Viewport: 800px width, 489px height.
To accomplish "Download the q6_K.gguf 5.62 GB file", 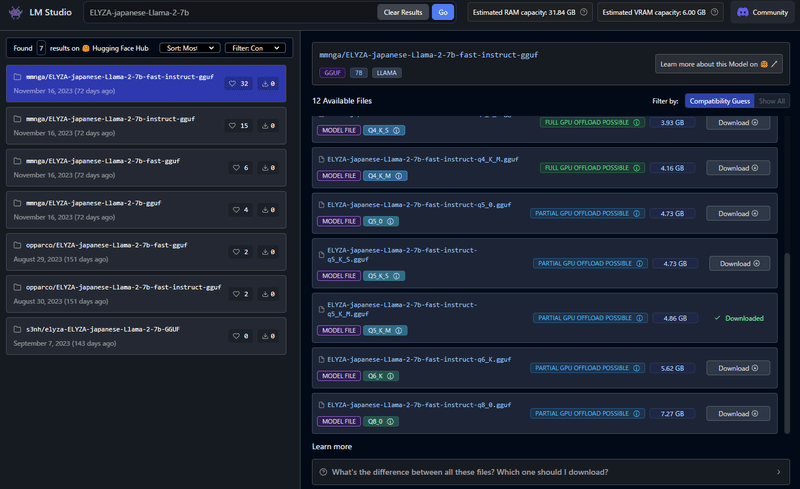I will pos(738,368).
